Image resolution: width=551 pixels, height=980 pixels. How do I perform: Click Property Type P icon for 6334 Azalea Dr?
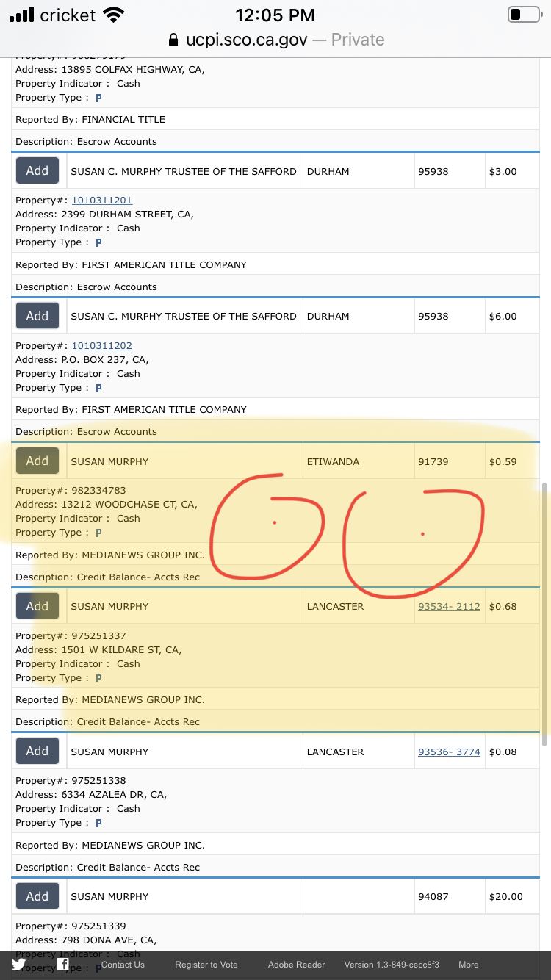pyautogui.click(x=98, y=823)
